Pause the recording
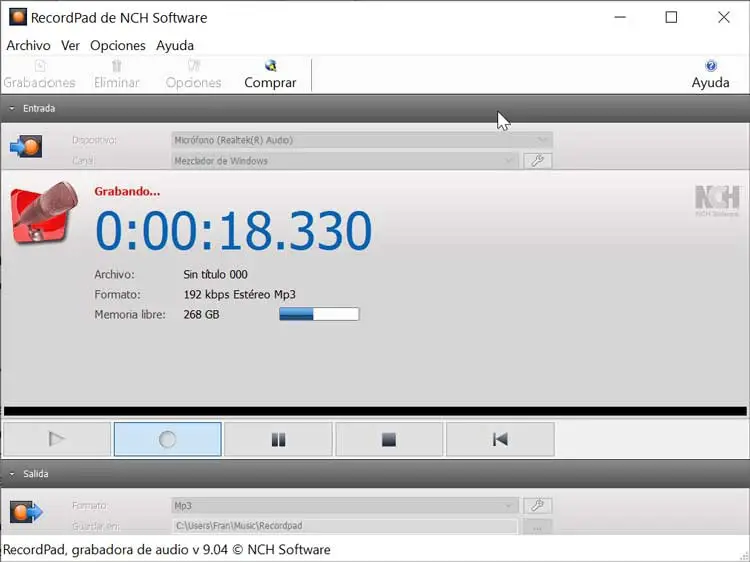Viewport: 750px width, 562px height. (278, 439)
